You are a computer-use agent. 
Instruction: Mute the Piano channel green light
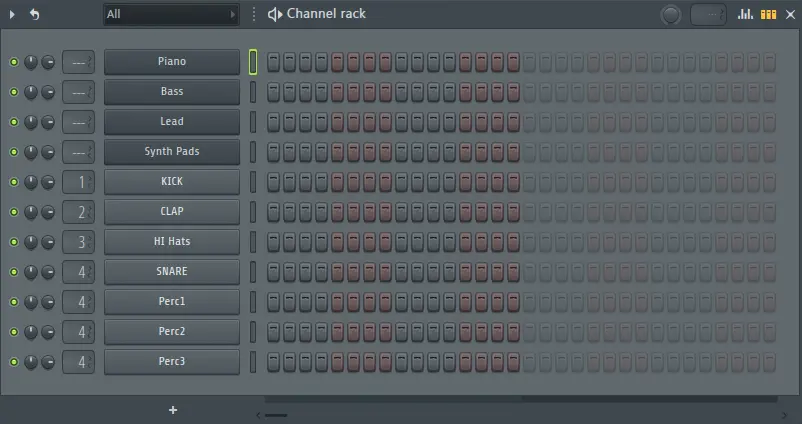[14, 62]
